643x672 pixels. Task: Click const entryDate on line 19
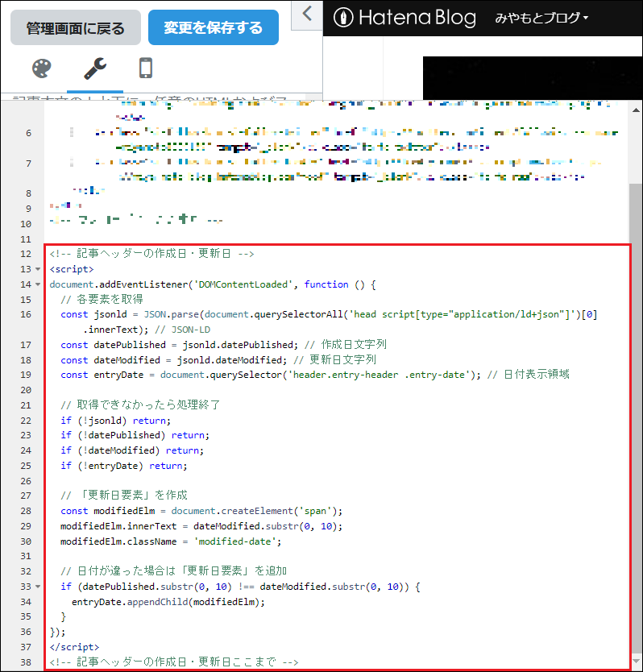(102, 375)
